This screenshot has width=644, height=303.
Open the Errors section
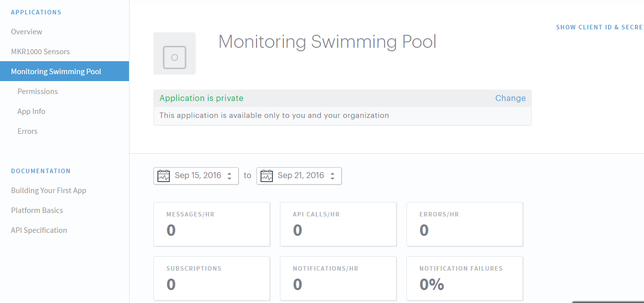27,131
